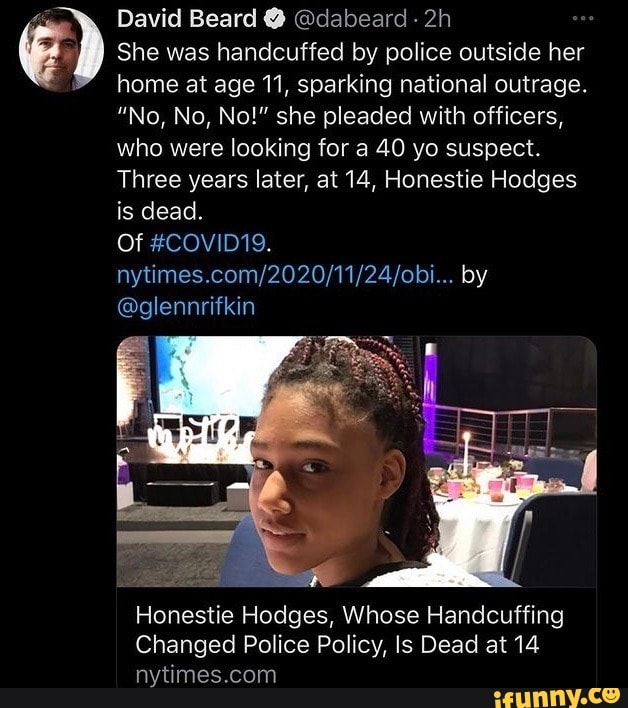Image resolution: width=628 pixels, height=708 pixels.
Task: Tap the ifunny smiley face icon
Action: tap(610, 694)
